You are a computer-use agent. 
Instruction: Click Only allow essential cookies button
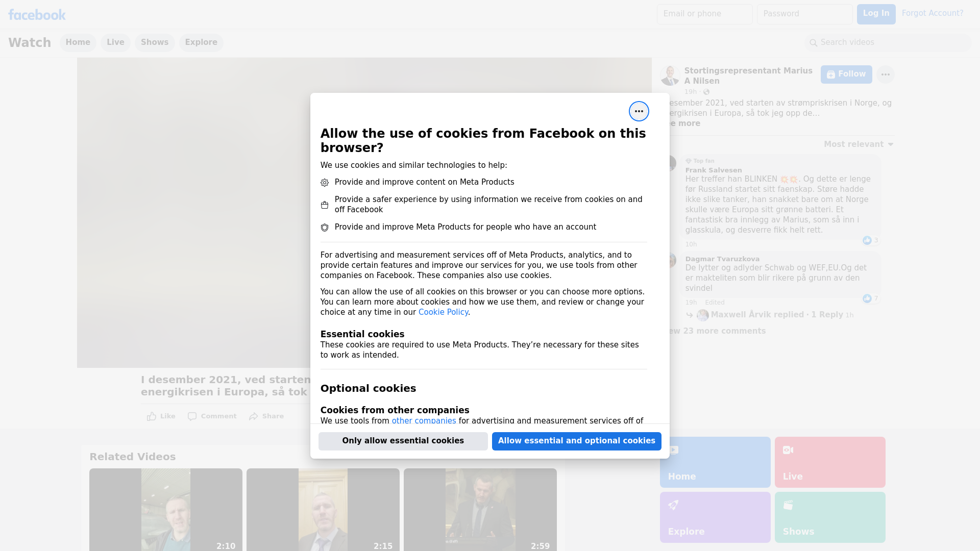click(403, 441)
